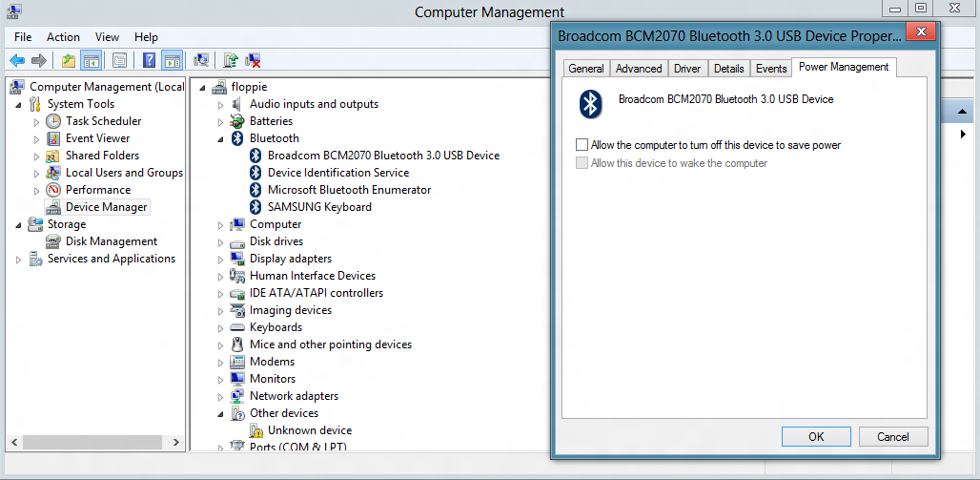
Task: Expand Human Interface Devices category
Action: 220,276
